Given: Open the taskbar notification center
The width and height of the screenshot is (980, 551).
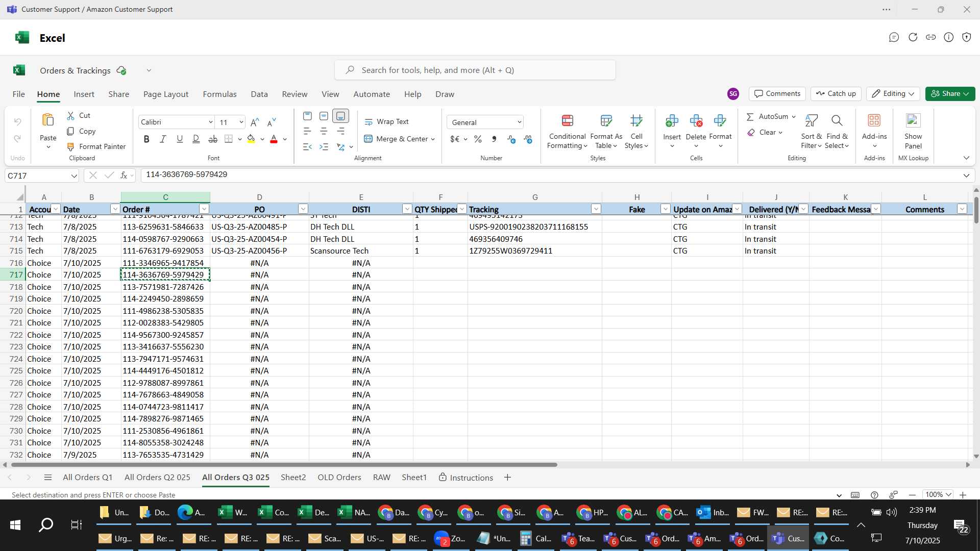Looking at the screenshot, I should click(961, 526).
